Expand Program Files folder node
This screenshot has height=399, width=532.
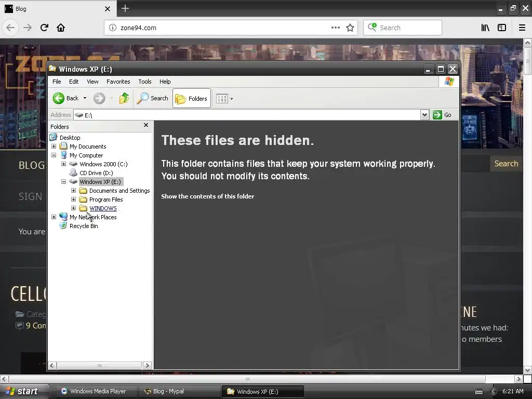pos(73,199)
